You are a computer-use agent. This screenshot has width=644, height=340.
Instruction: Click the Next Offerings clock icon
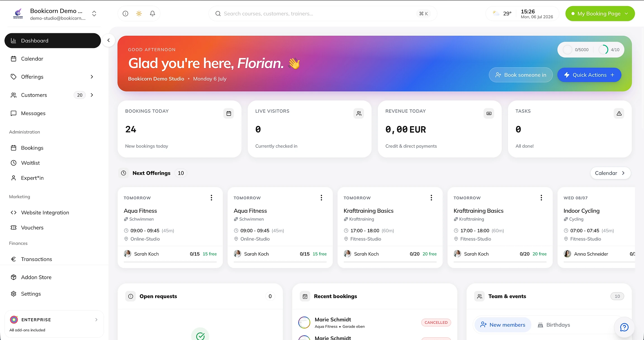pyautogui.click(x=124, y=173)
